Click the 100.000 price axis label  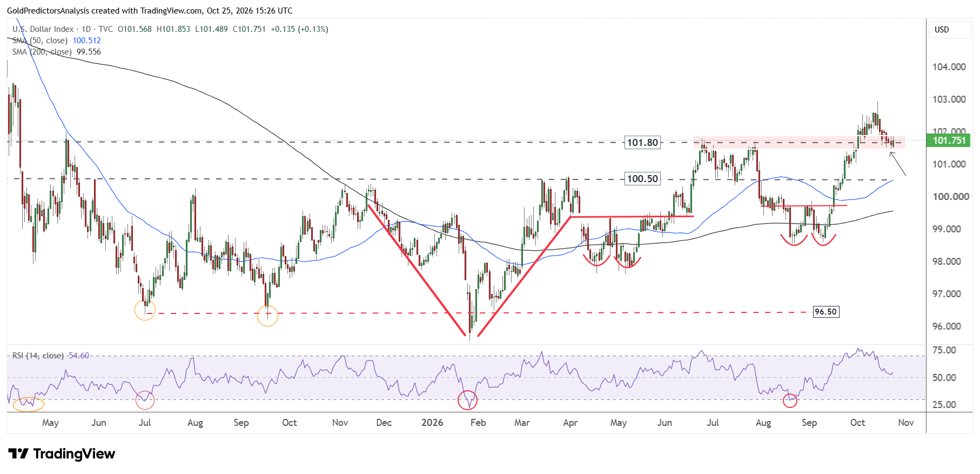tap(949, 197)
